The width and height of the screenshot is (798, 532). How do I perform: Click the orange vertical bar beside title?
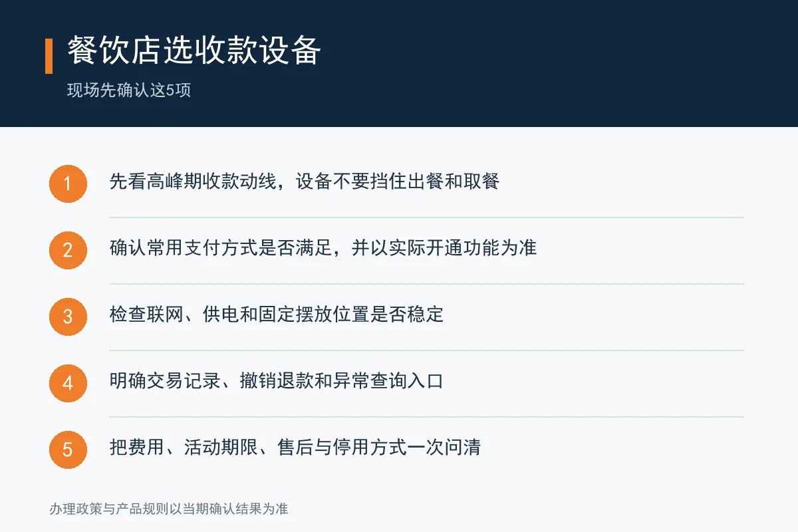click(49, 56)
